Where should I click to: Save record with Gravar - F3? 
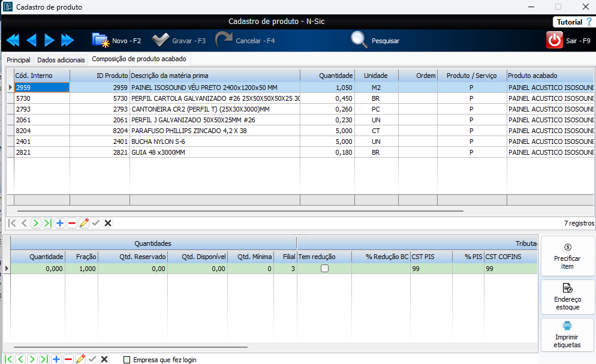point(179,40)
